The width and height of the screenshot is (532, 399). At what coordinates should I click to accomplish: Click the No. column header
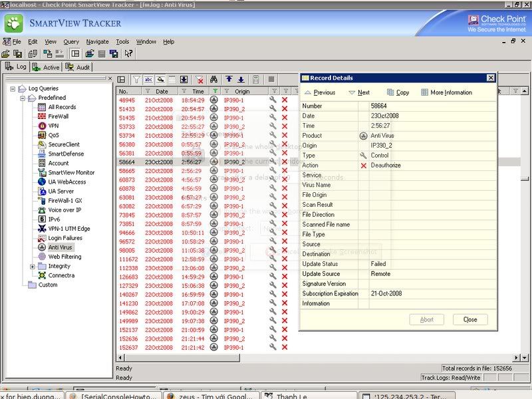(x=128, y=91)
